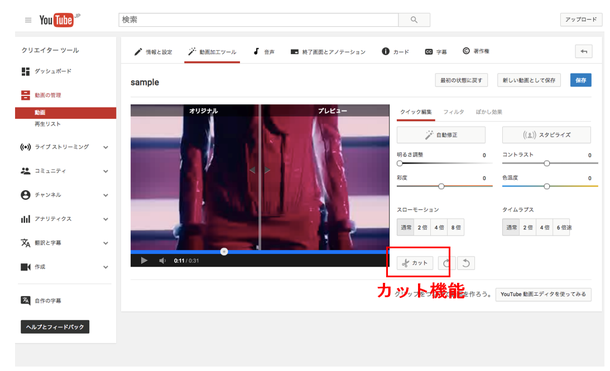Select スローモーション 8倍 speed
610x371 pixels.
[x=456, y=228]
